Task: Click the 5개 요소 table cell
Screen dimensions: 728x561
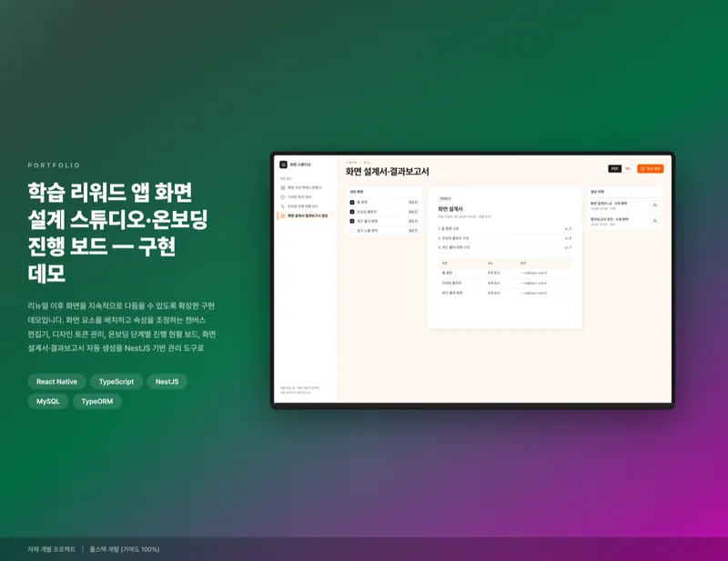Action: coord(493,273)
